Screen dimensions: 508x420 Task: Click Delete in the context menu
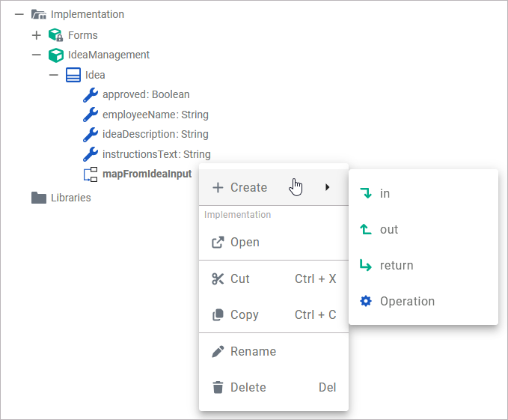248,387
